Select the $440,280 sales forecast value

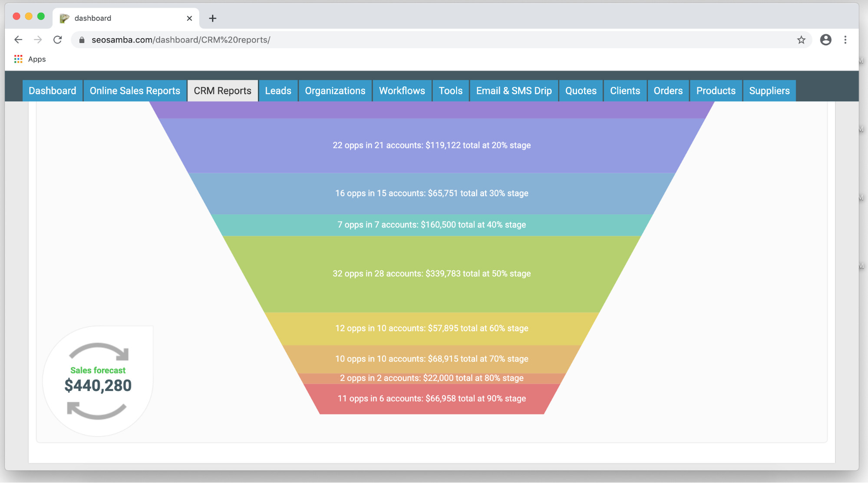coord(98,385)
